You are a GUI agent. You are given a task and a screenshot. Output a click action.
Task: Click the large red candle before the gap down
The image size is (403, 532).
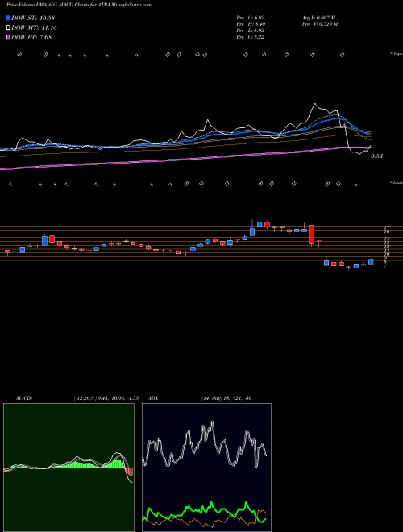coord(311,235)
